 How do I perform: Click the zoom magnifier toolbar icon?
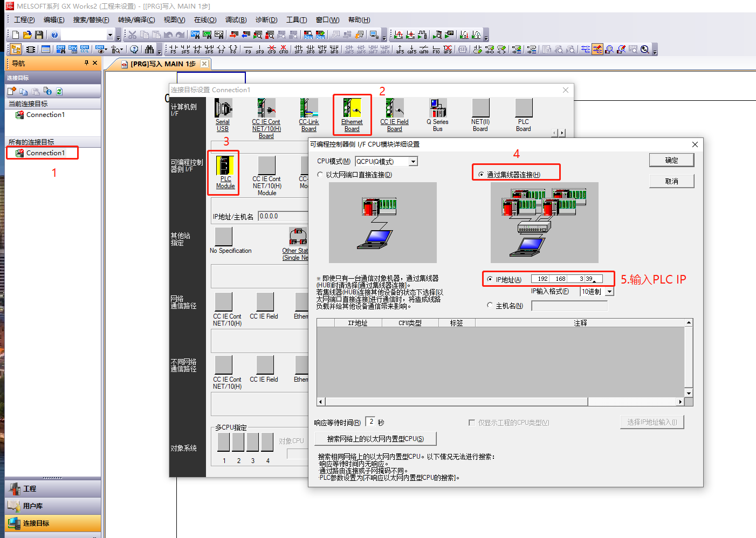[x=644, y=50]
